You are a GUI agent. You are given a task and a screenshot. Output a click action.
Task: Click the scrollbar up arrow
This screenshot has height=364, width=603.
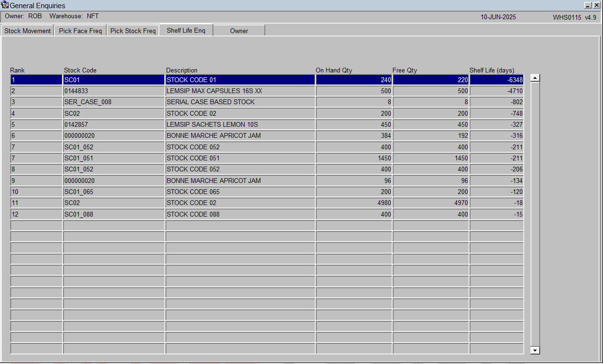click(x=535, y=78)
